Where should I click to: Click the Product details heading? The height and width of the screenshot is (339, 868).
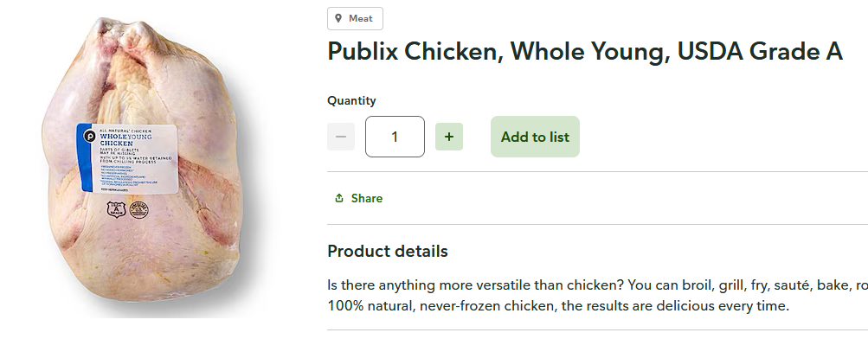(388, 251)
